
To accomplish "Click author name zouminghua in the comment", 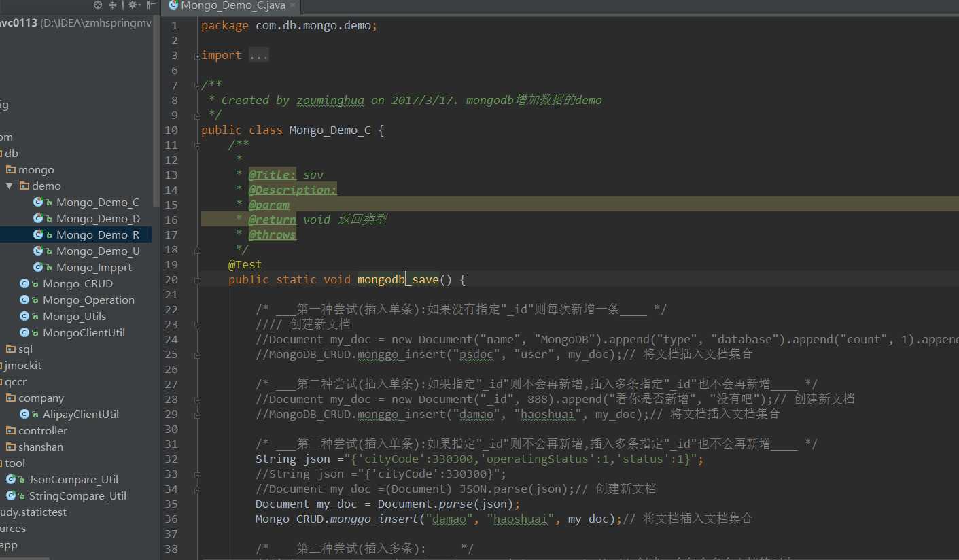I will pos(330,100).
